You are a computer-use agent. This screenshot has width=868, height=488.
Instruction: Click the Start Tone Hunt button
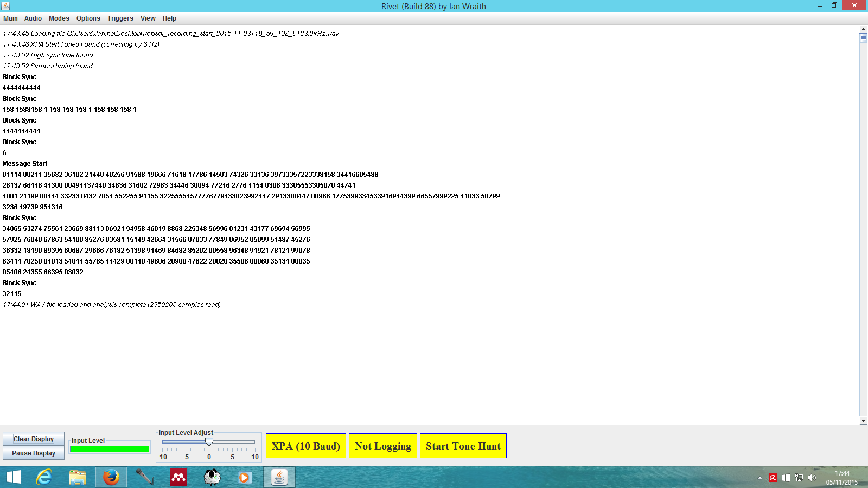463,446
